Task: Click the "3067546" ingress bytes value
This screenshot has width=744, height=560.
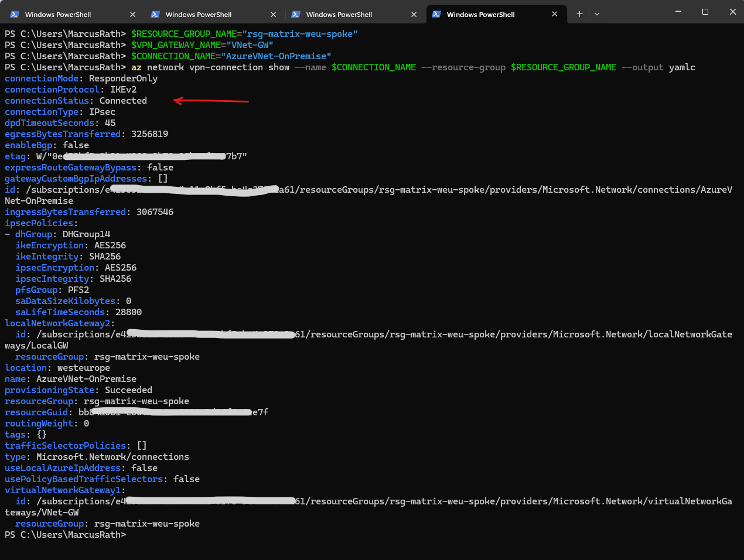Action: point(155,212)
